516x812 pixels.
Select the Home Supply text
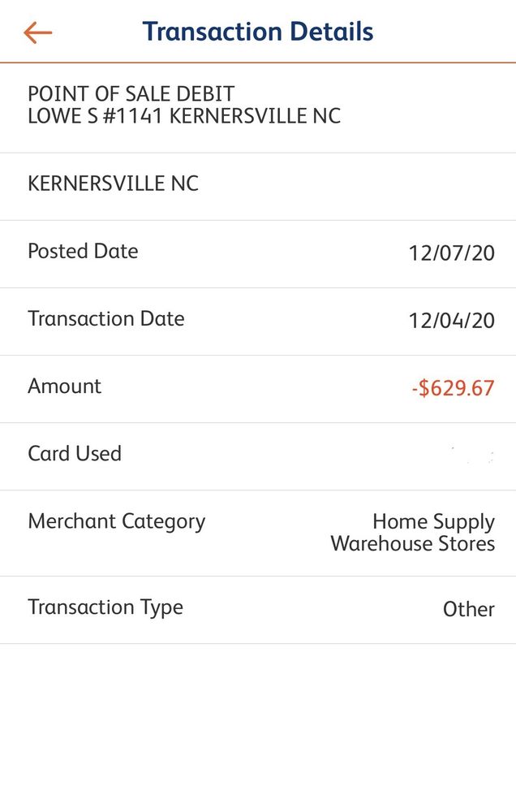[x=433, y=521]
